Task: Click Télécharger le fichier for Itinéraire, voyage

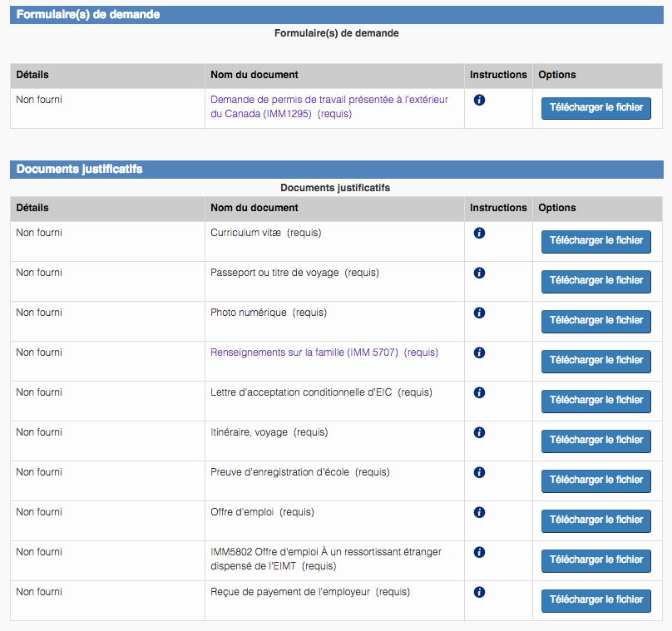Action: pyautogui.click(x=595, y=441)
